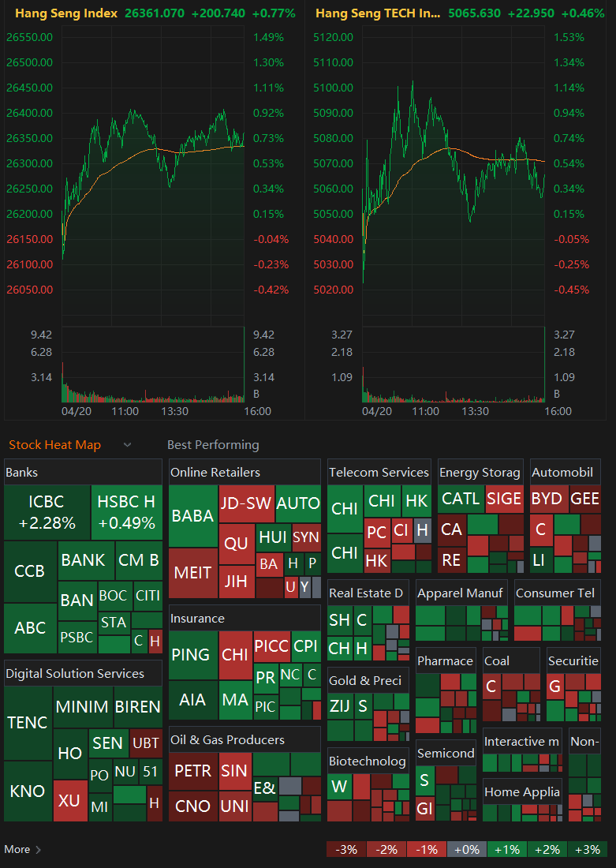Open the TENC tile in Digital Solution Services
The width and height of the screenshot is (616, 868).
pyautogui.click(x=28, y=723)
